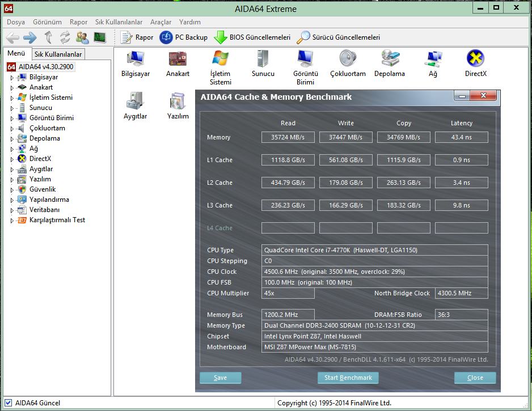The height and width of the screenshot is (411, 532).
Task: Open the Aygıtlar devices icon in main pane
Action: [x=136, y=106]
